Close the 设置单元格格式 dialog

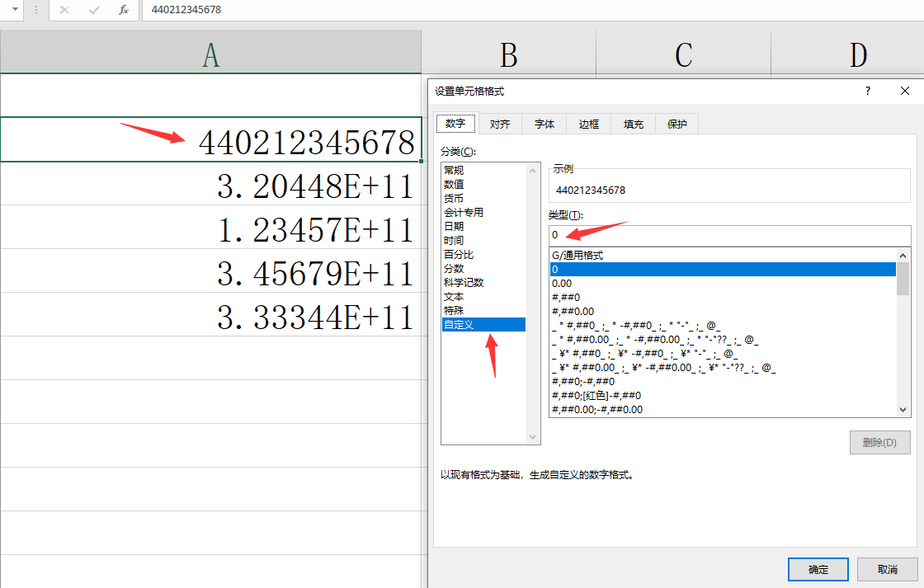coord(905,91)
